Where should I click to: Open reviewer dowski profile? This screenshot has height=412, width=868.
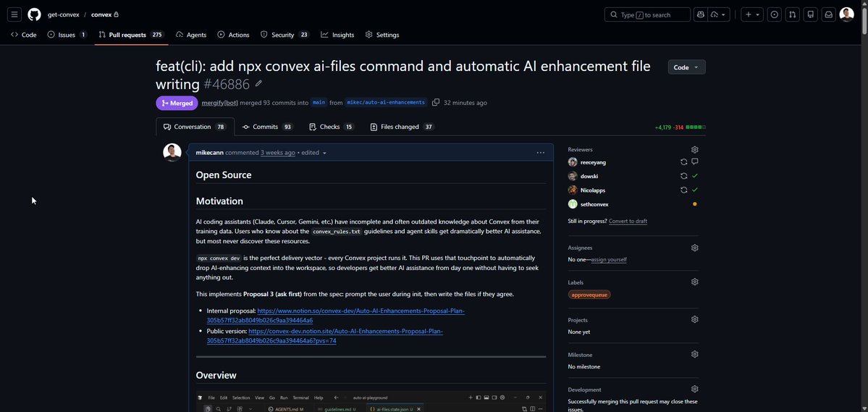coord(589,176)
